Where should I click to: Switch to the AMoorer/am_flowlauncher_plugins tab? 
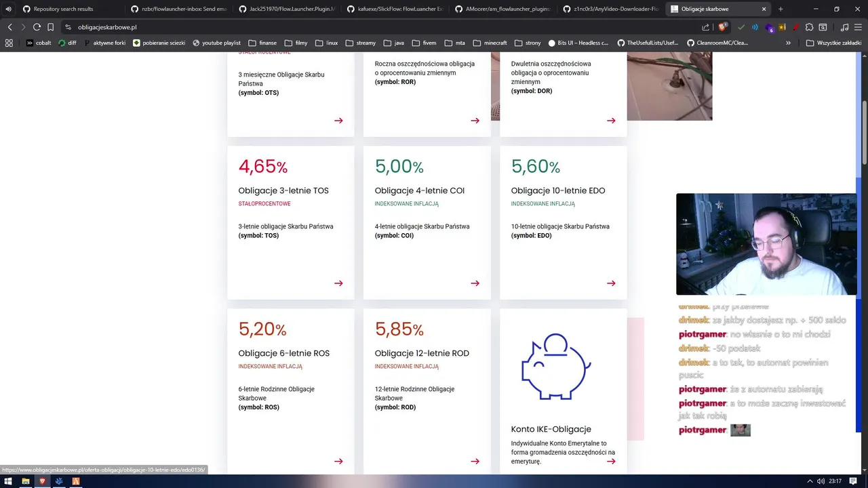pyautogui.click(x=505, y=9)
